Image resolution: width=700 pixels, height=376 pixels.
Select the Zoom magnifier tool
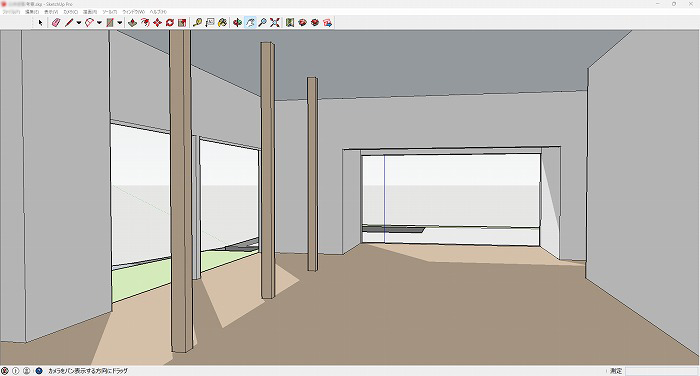tap(262, 22)
